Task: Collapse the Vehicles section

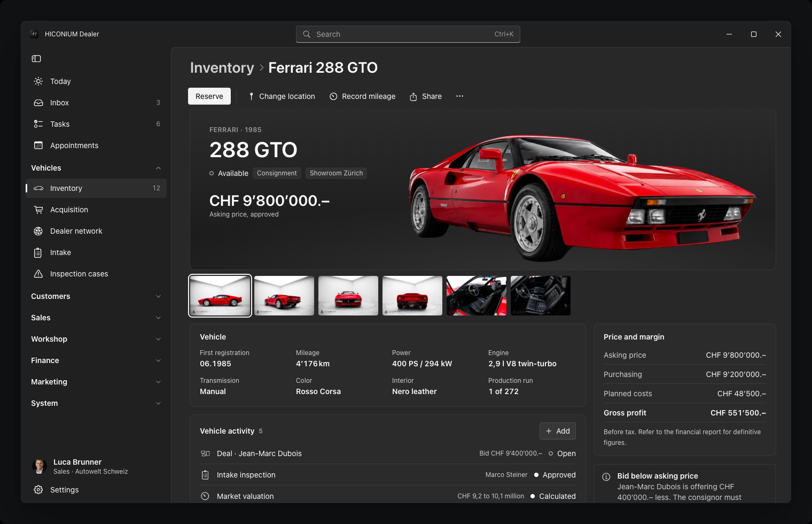Action: point(96,168)
